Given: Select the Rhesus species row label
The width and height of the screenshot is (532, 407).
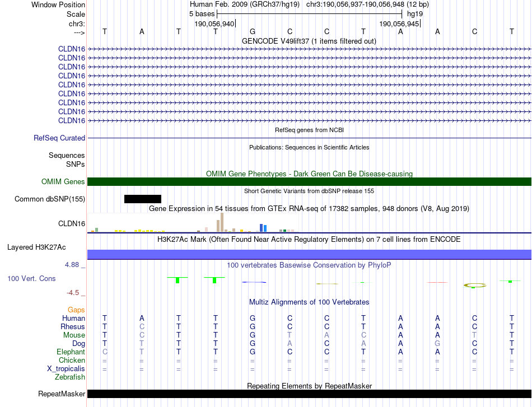Looking at the screenshot, I should point(73,326).
